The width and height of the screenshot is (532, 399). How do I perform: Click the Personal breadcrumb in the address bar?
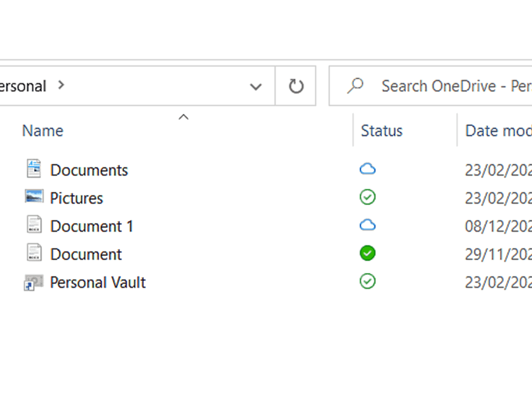click(x=23, y=86)
